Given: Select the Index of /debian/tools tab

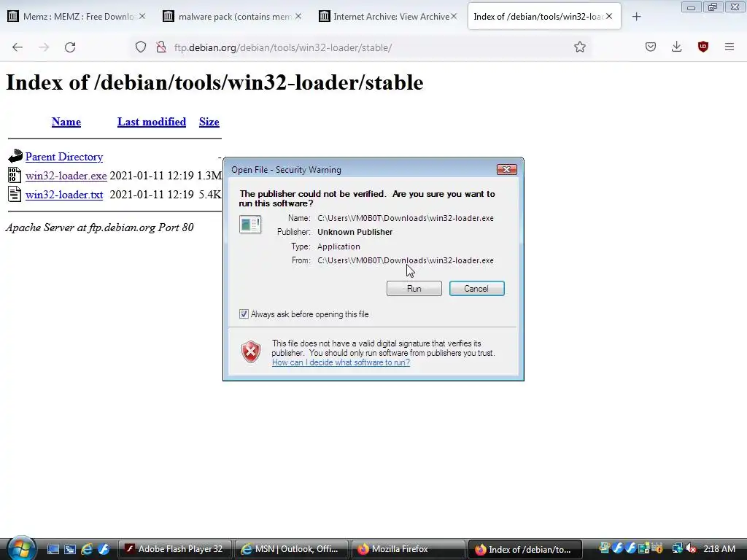Looking at the screenshot, I should coord(544,17).
